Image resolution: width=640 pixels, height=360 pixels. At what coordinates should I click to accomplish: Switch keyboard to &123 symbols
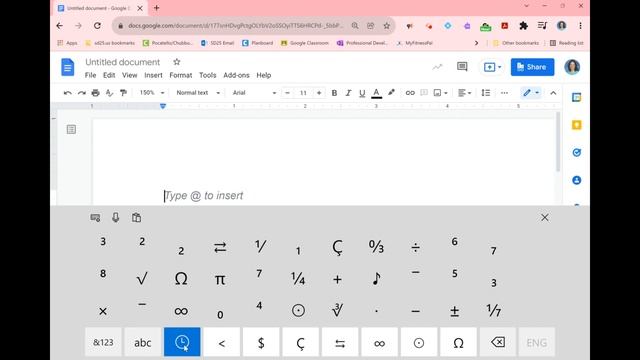[x=103, y=342]
